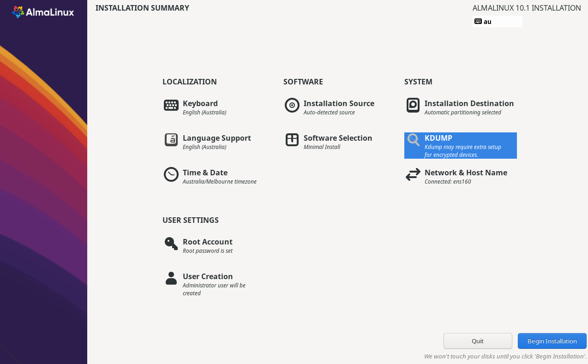Click the Time & Date clock icon
This screenshot has width=588, height=364.
(171, 174)
